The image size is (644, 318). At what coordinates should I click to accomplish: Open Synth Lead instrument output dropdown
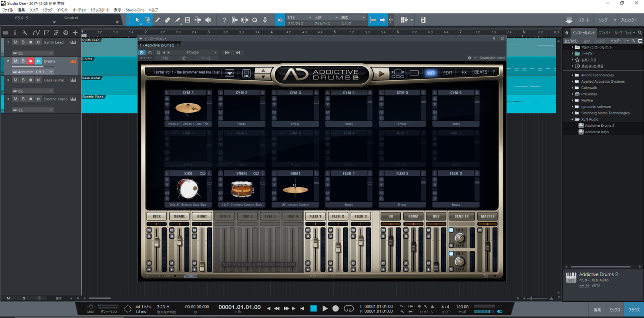pos(33,53)
